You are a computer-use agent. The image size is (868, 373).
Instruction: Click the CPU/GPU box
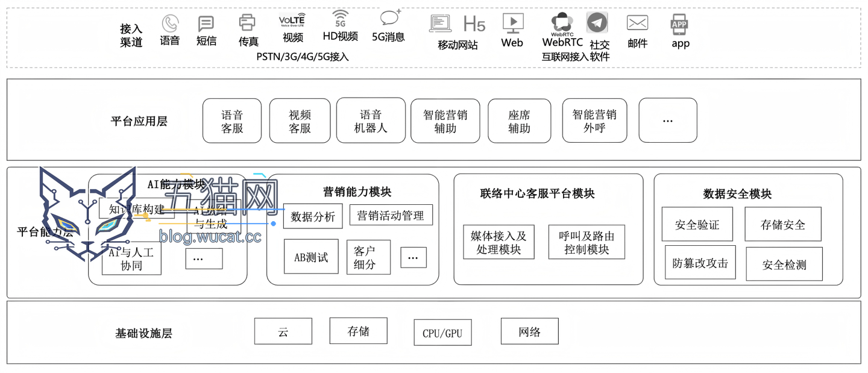442,333
